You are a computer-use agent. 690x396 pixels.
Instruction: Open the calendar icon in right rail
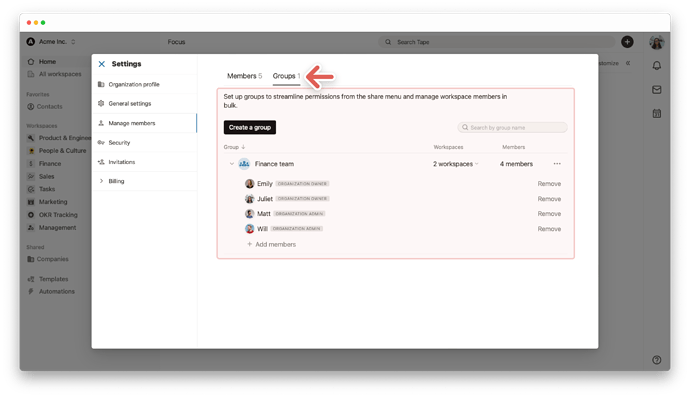[657, 114]
